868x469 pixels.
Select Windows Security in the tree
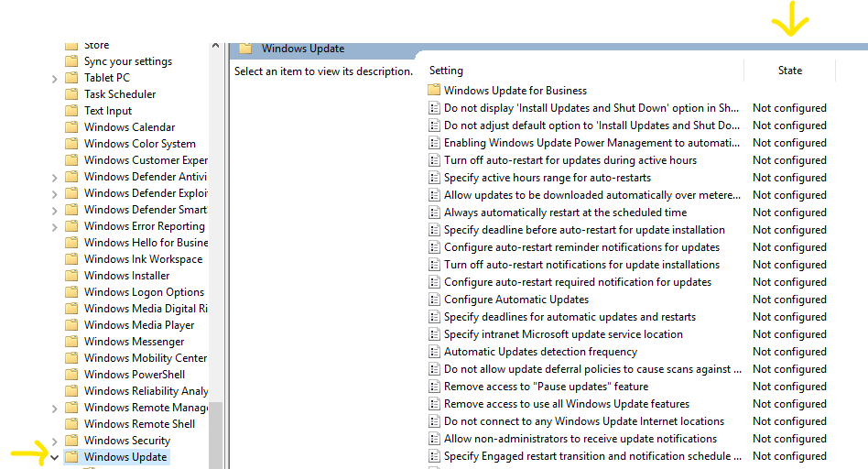pos(126,441)
